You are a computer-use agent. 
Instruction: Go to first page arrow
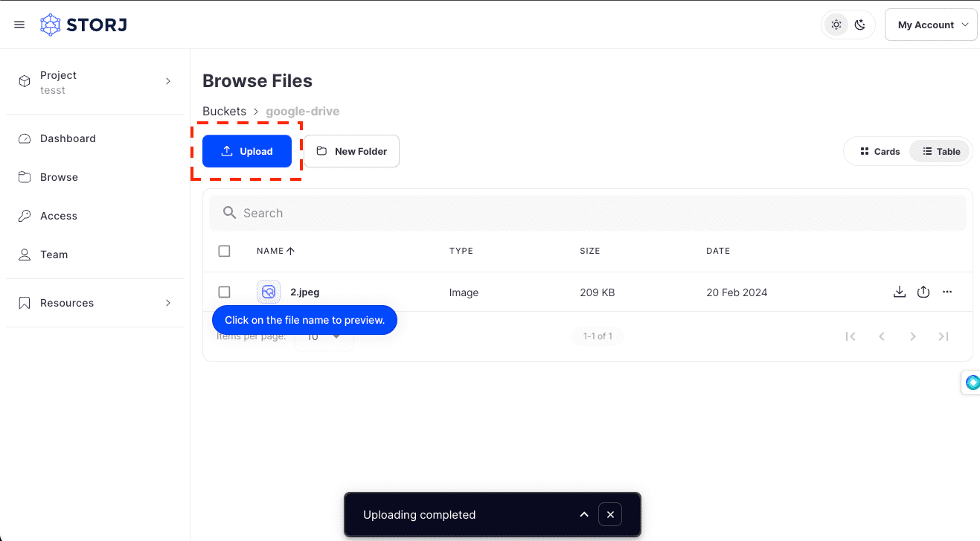point(851,336)
